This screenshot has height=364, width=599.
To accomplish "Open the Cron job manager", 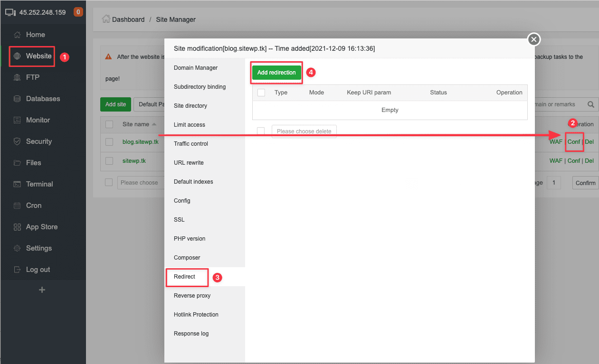I will pyautogui.click(x=33, y=205).
